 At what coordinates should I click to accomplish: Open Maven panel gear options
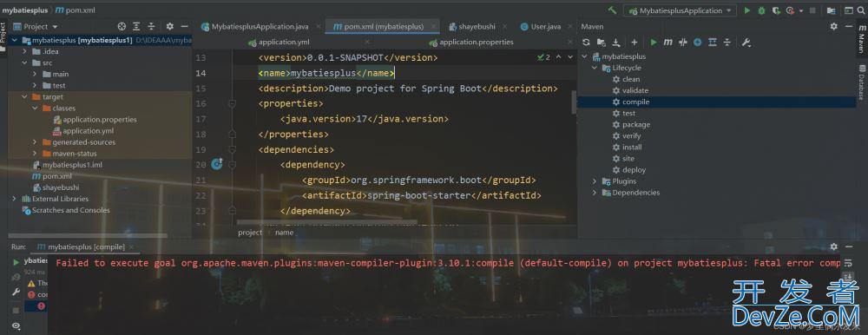pos(834,26)
